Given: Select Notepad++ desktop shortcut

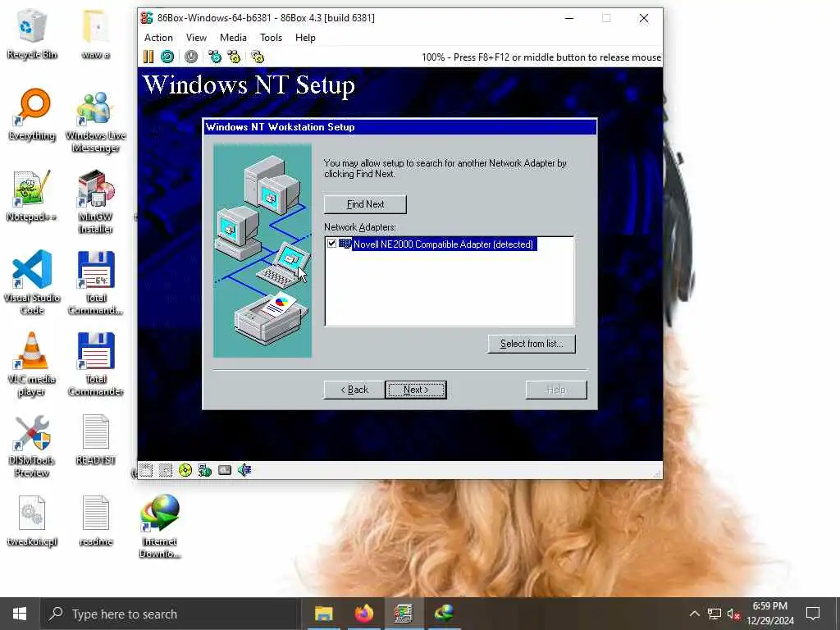Looking at the screenshot, I should coord(32,196).
